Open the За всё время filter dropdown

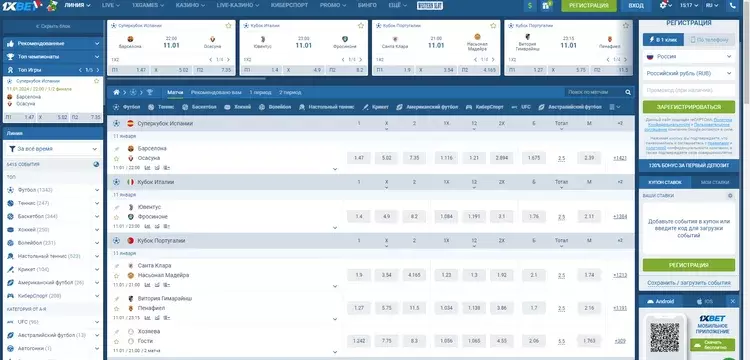point(53,149)
